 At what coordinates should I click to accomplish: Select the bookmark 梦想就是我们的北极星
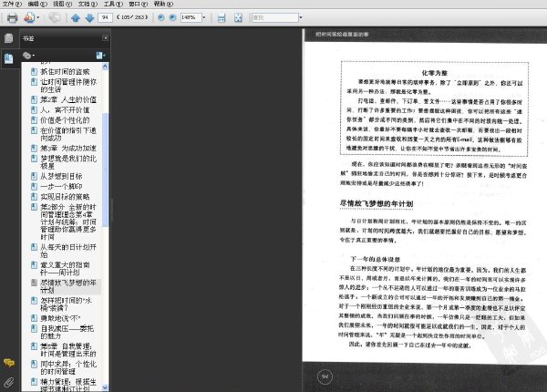click(68, 162)
